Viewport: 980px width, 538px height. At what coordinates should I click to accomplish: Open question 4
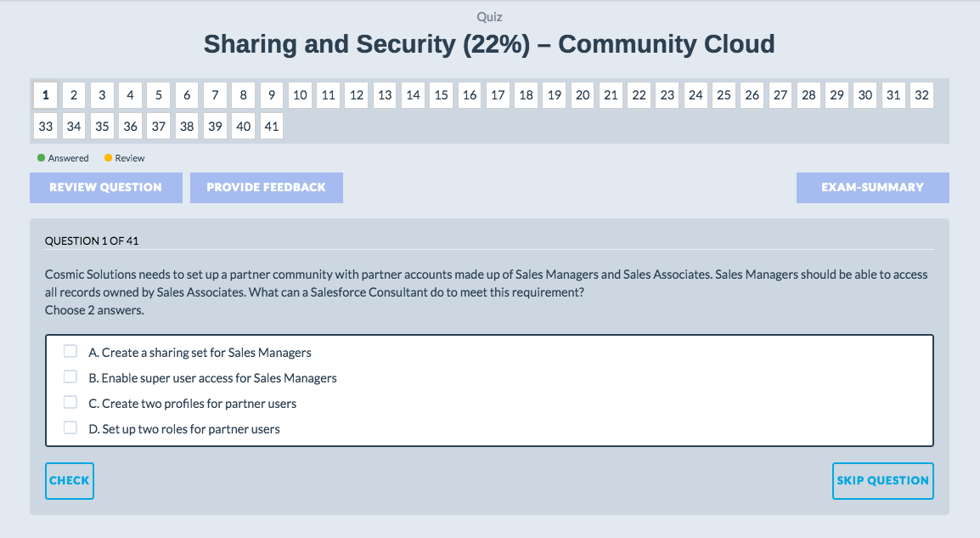tap(130, 95)
